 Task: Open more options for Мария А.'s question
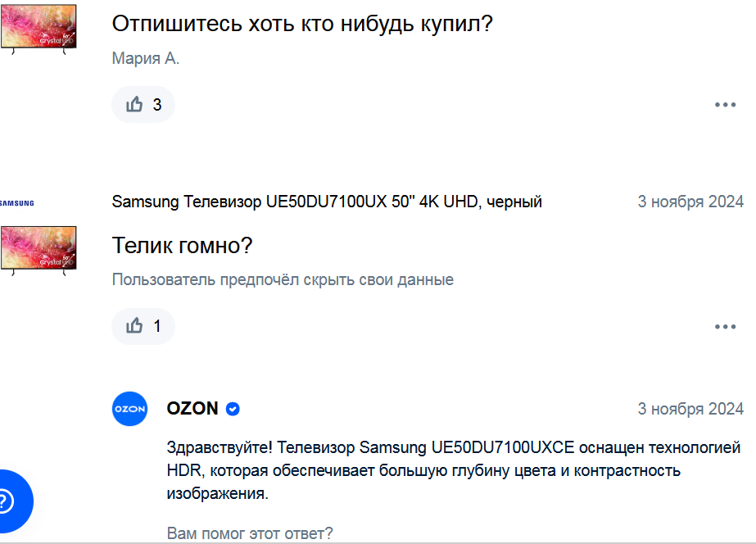pyautogui.click(x=725, y=105)
